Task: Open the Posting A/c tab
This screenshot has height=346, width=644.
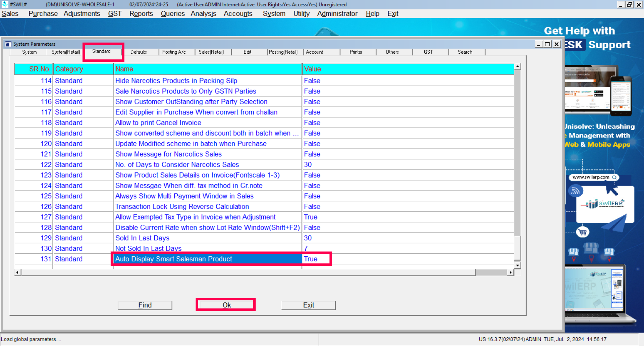Action: pyautogui.click(x=174, y=52)
